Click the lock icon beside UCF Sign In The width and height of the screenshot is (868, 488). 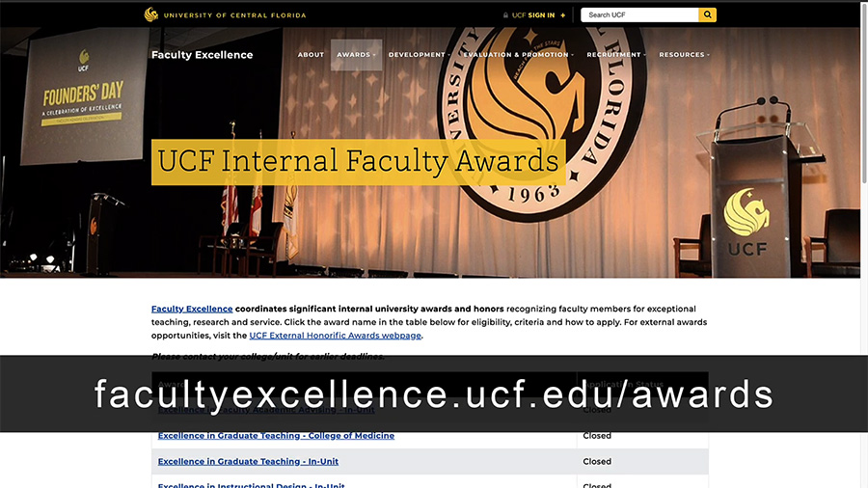click(505, 15)
